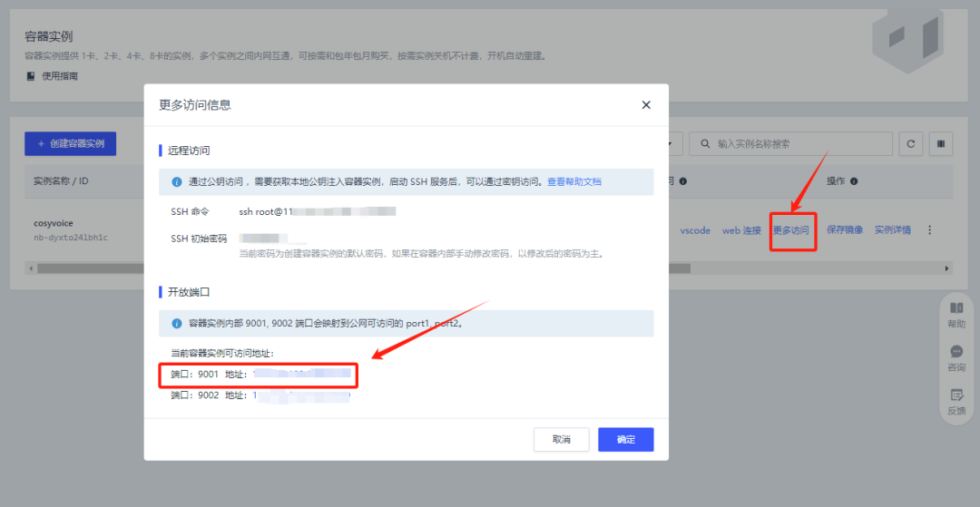Screen dimensions: 980x507
Task: Open the three-dot more actions menu
Action: (929, 230)
